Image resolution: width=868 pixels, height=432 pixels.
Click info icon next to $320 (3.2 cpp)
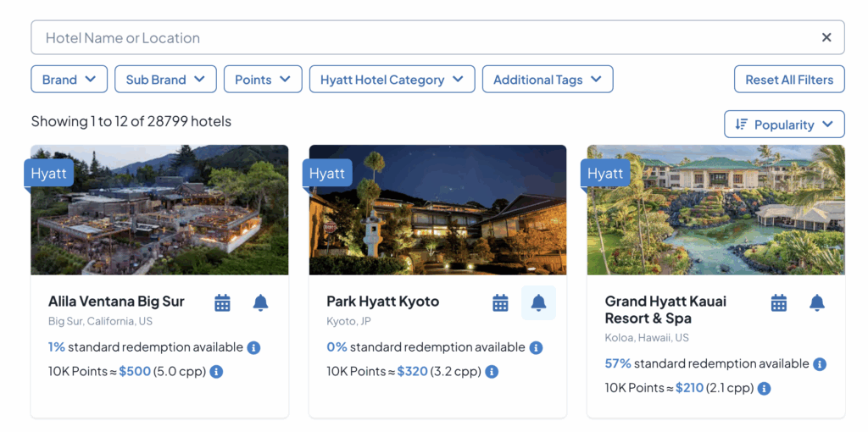(x=492, y=371)
